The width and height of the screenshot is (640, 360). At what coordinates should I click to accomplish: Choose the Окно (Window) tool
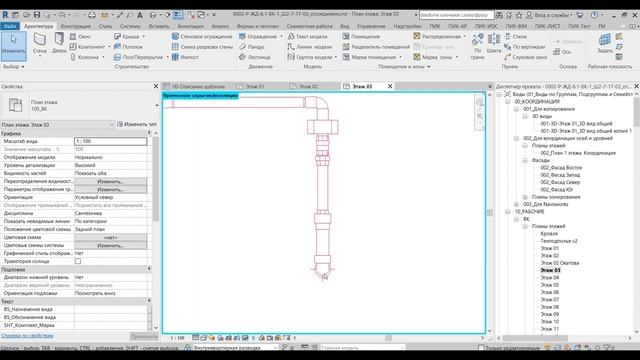[80, 36]
